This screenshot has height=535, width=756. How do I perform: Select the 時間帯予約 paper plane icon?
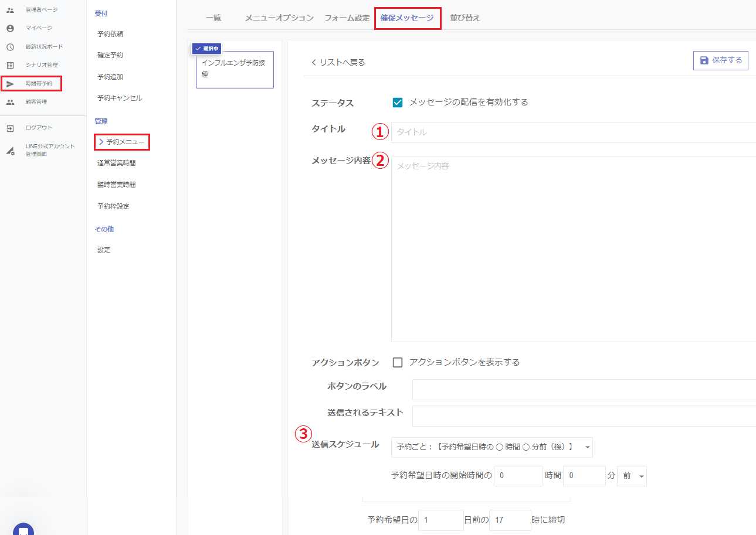tap(10, 84)
